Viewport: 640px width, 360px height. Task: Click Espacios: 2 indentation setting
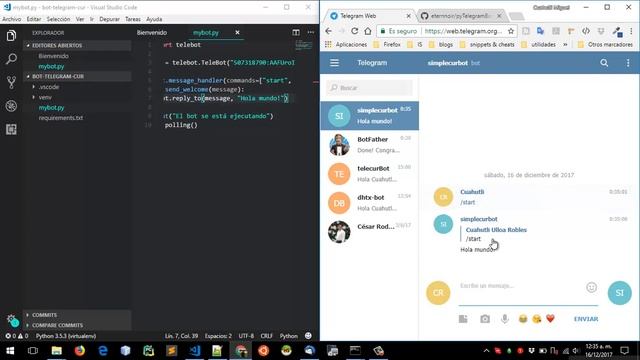[218, 336]
